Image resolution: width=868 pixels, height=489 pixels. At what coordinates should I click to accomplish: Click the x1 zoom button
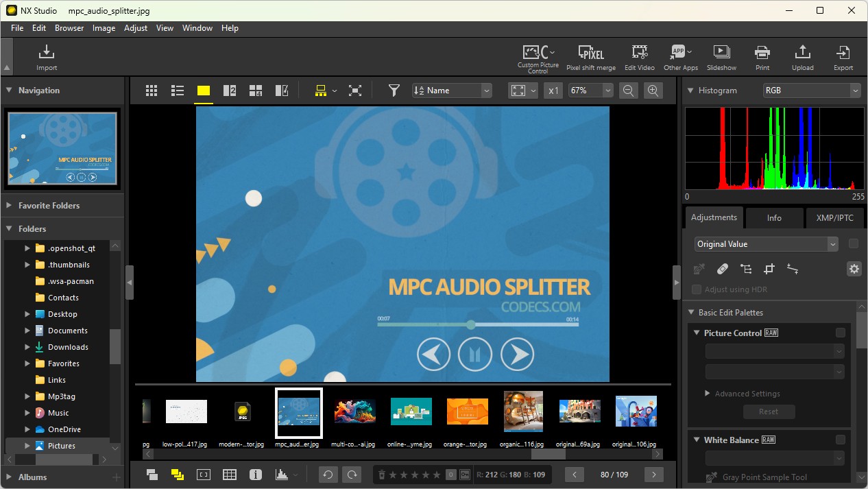coord(554,91)
